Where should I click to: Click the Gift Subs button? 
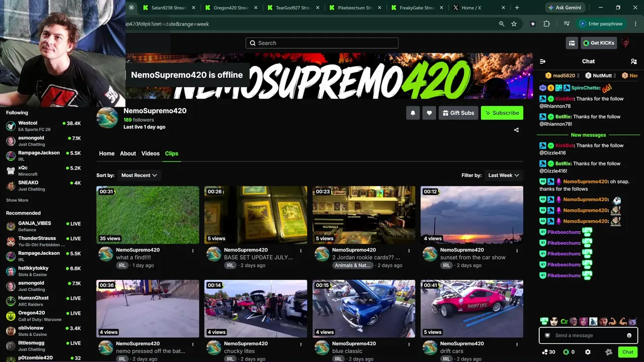point(458,113)
